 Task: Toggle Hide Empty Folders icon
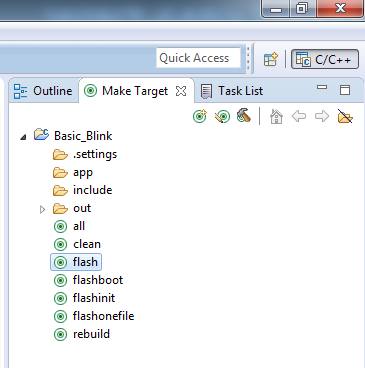point(345,116)
